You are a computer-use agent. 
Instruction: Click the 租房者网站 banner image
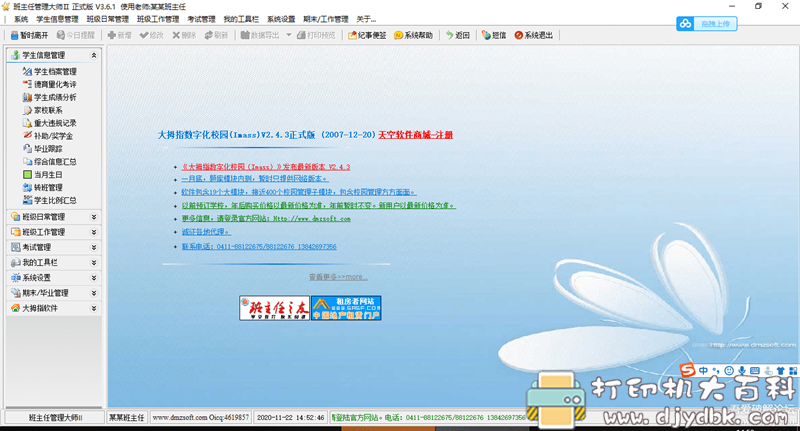pos(346,308)
